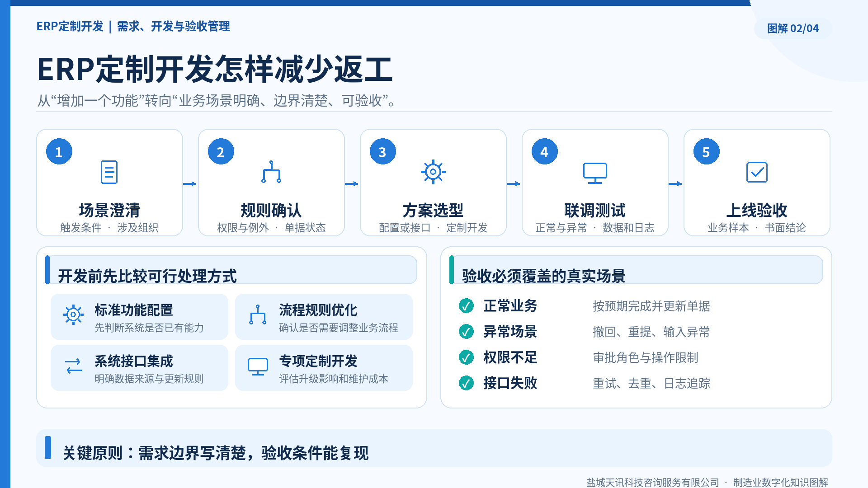Click step number 5 circle badge
The image size is (868, 488).
[707, 152]
